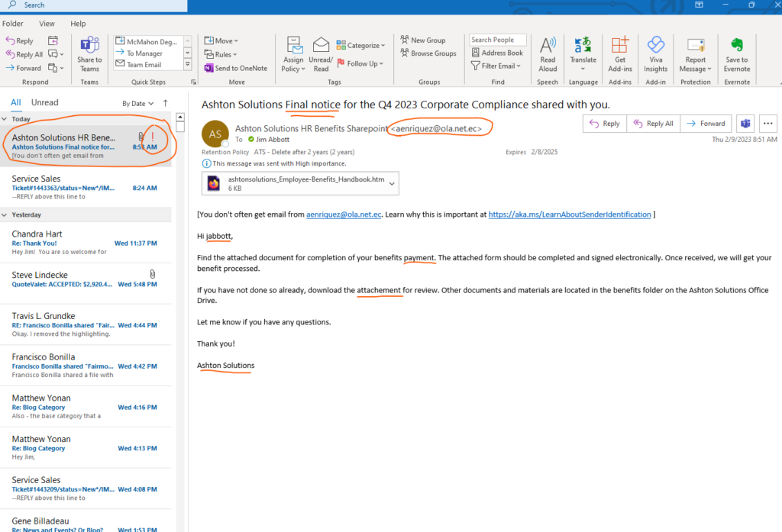The height and width of the screenshot is (532, 782).
Task: Open the Address Book
Action: 497,53
